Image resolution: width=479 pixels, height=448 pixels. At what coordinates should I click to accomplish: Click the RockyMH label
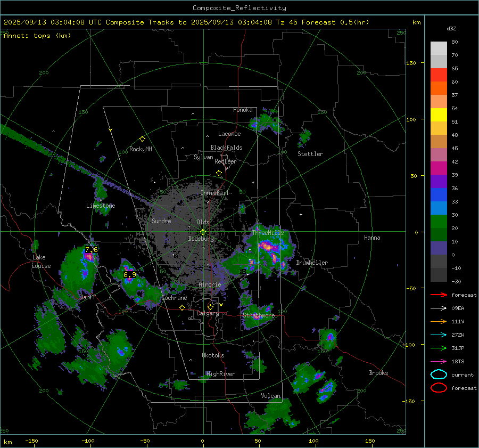pos(141,149)
